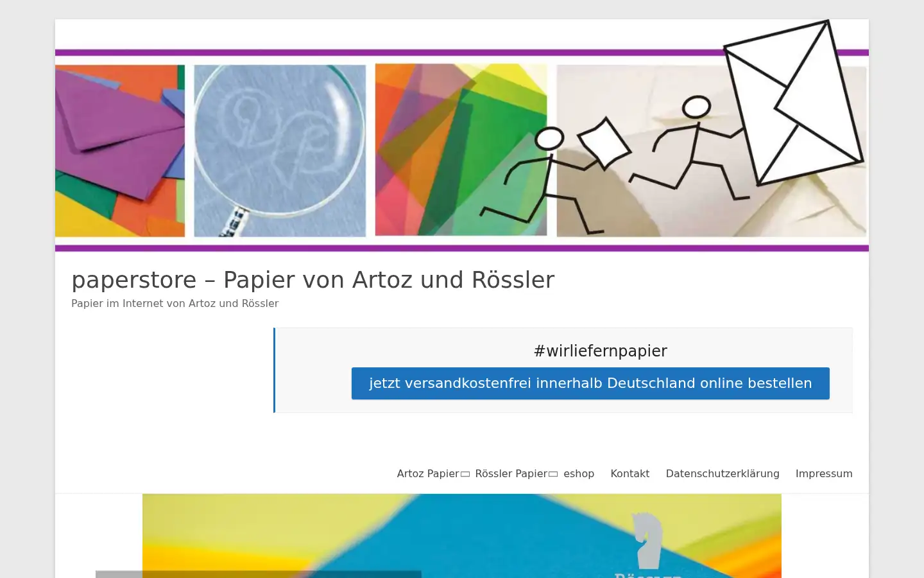
Task: Click the #wirliefernpapier heading
Action: point(601,351)
